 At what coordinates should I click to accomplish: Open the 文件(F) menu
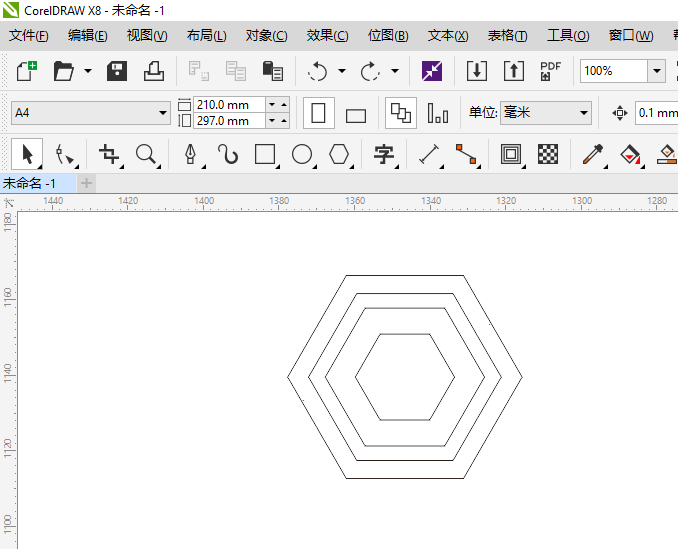click(x=29, y=36)
